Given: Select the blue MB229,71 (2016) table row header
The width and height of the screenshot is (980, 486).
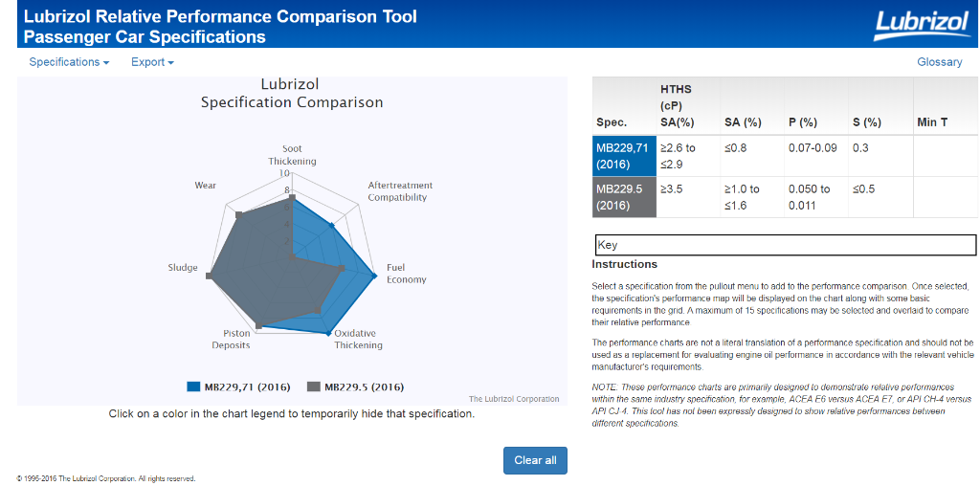Looking at the screenshot, I should pos(624,156).
